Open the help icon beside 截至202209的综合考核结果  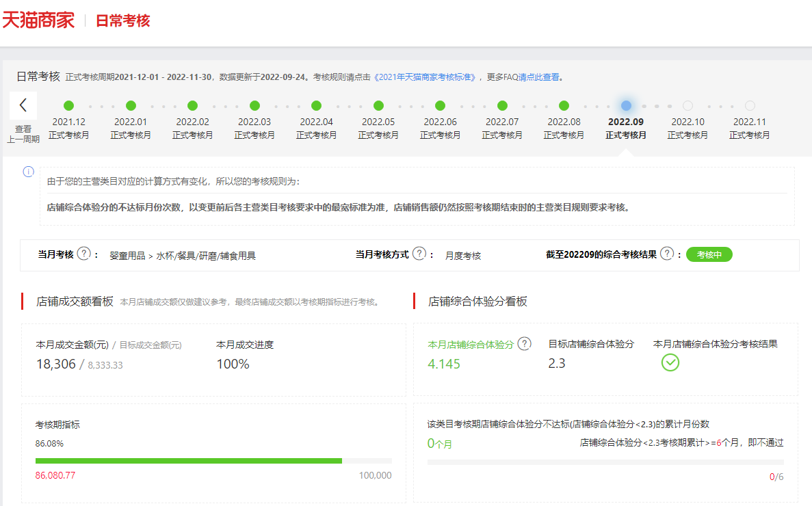click(x=667, y=254)
